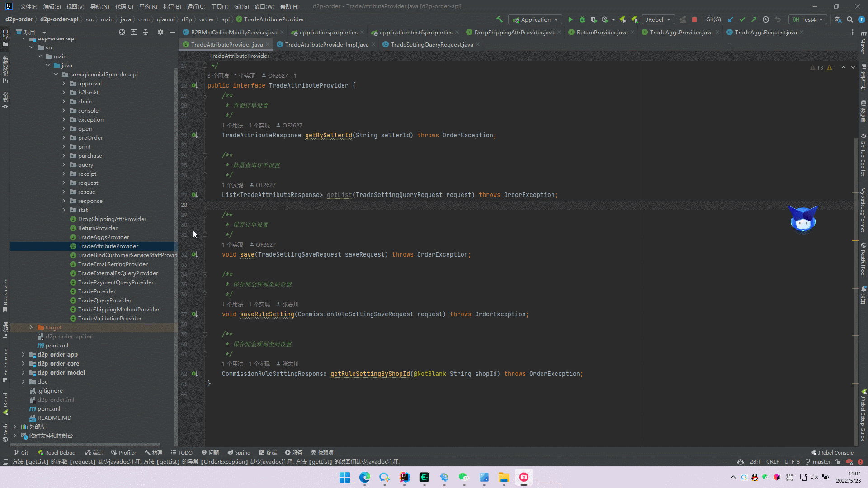Expand the purchase package folder

64,156
